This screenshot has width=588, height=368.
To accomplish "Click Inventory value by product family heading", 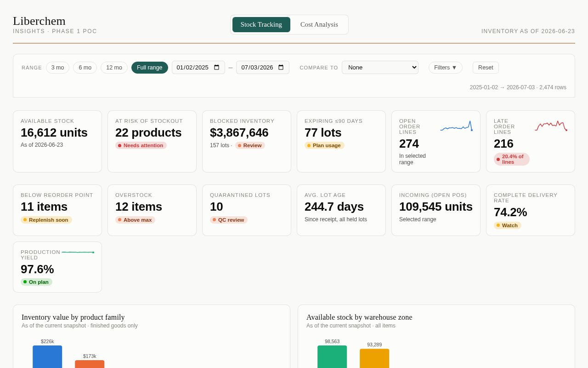I will (73, 317).
